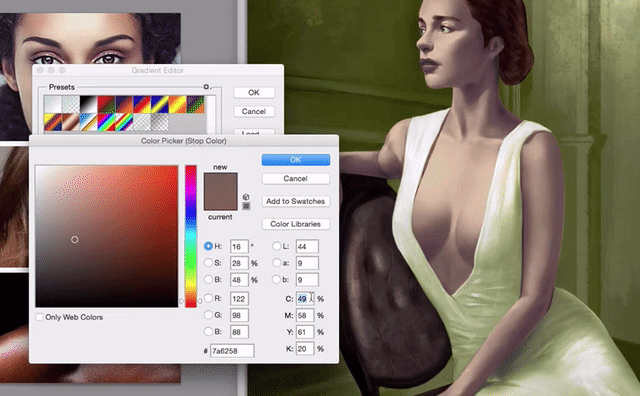Select the Lab a radio button

click(x=276, y=263)
